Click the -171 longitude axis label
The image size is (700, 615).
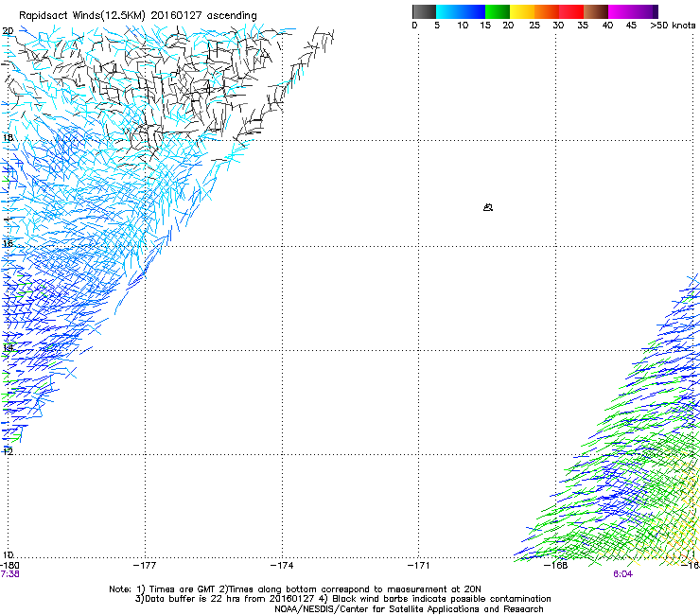(x=419, y=566)
